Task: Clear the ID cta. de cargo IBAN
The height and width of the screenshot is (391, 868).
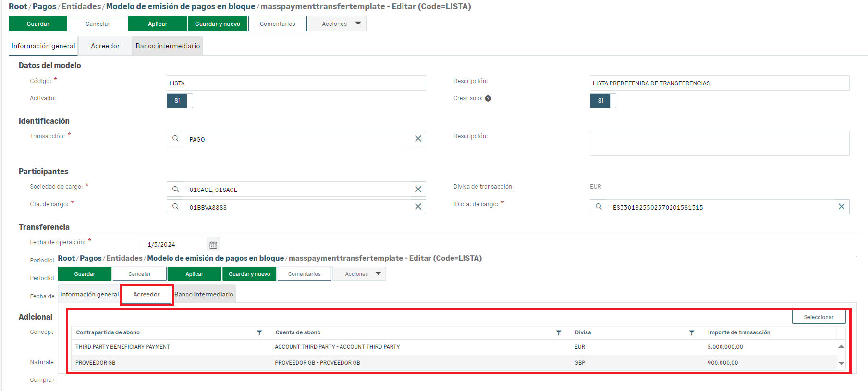Action: click(841, 207)
